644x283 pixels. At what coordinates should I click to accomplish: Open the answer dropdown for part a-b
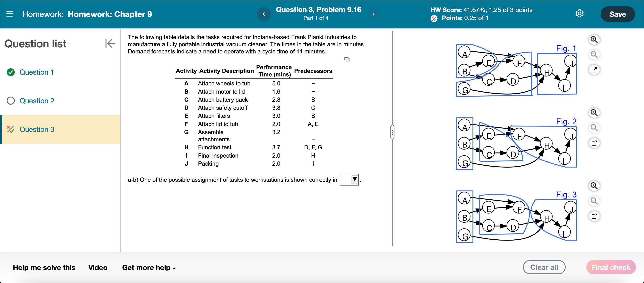coord(349,180)
